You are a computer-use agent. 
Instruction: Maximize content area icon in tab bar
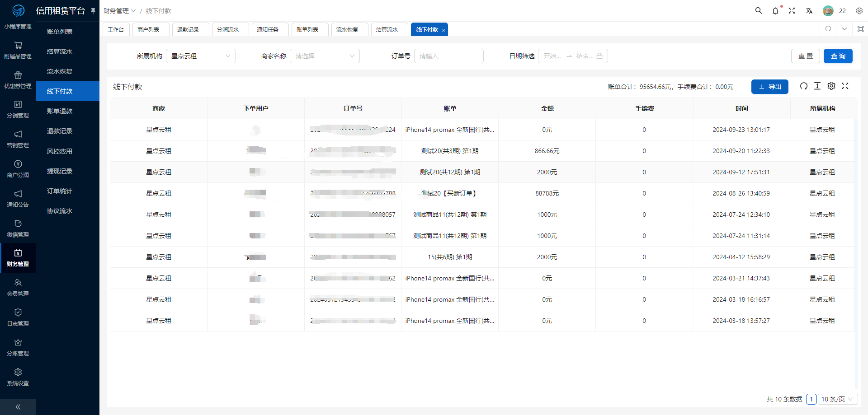coord(861,29)
